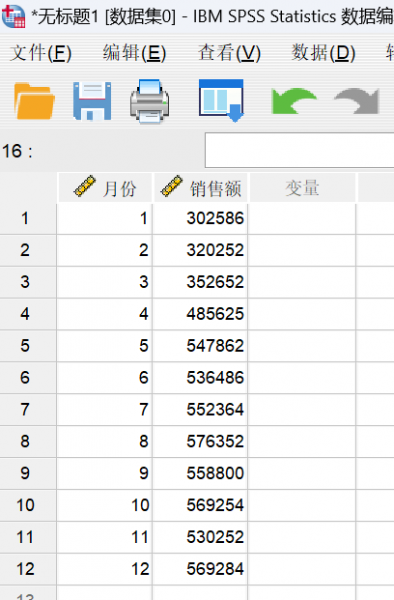
Task: Select row header 6
Action: 28,378
